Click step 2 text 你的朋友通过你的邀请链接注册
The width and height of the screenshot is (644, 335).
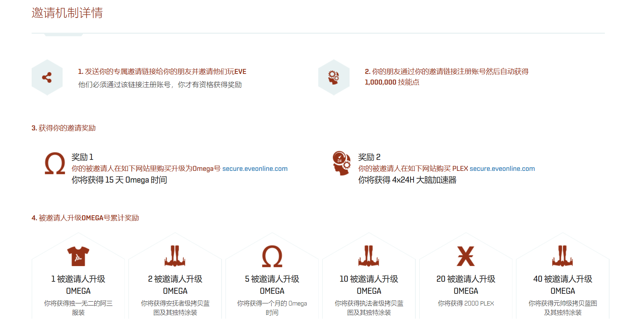tap(447, 71)
